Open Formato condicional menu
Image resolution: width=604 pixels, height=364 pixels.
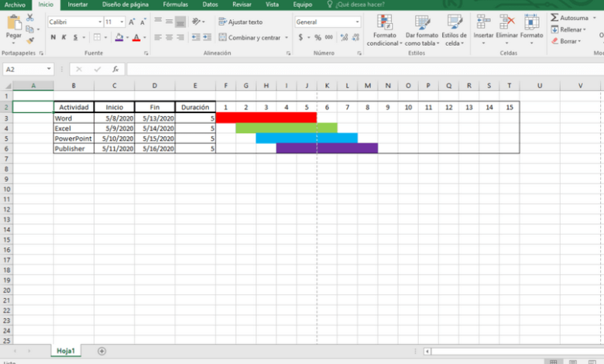(384, 30)
